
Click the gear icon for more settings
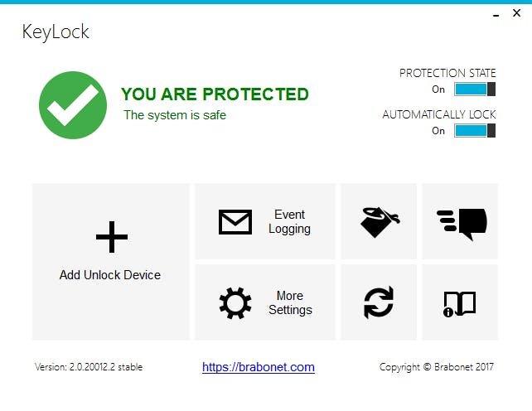click(235, 303)
